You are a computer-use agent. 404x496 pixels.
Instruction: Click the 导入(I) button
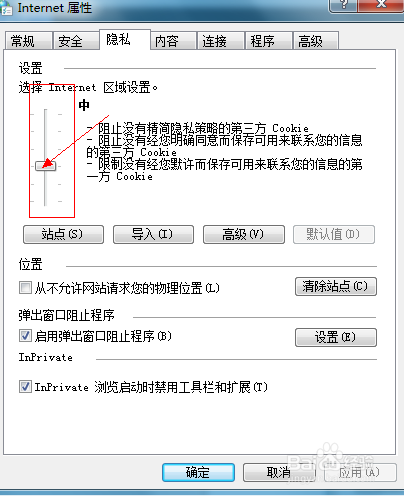153,235
